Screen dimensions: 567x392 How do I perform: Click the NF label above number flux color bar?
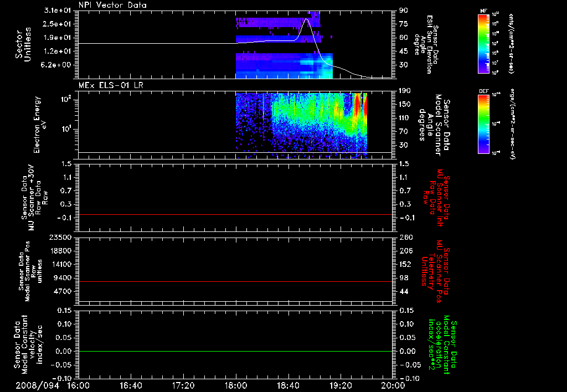pyautogui.click(x=483, y=11)
